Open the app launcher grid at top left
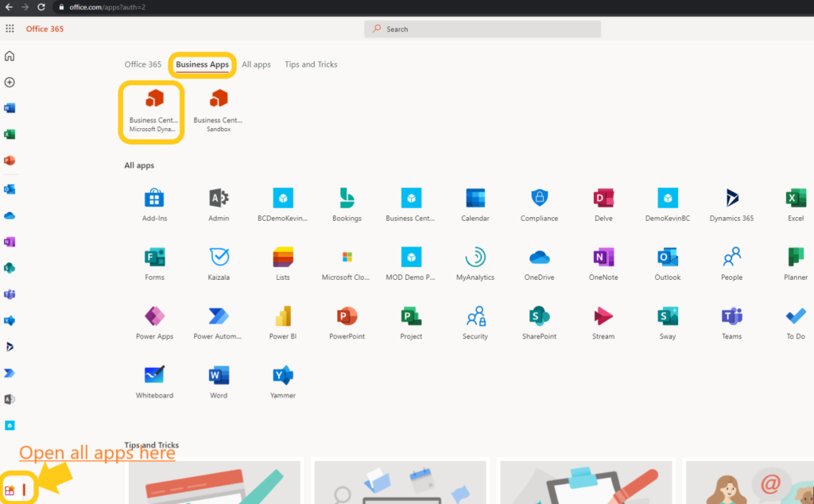Viewport: 814px width, 504px height. [x=9, y=29]
